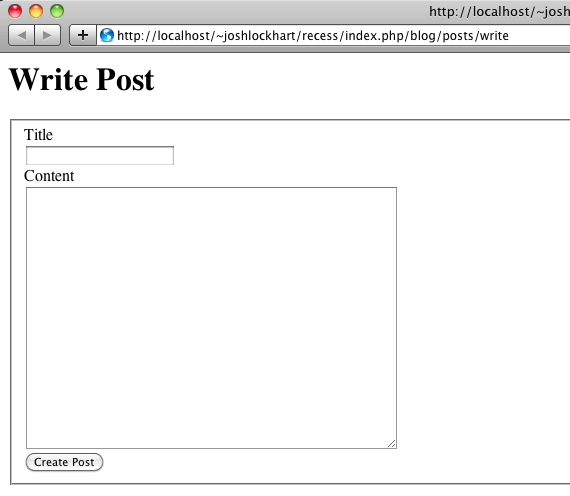Submit form with Create Post button
The width and height of the screenshot is (570, 496).
64,462
